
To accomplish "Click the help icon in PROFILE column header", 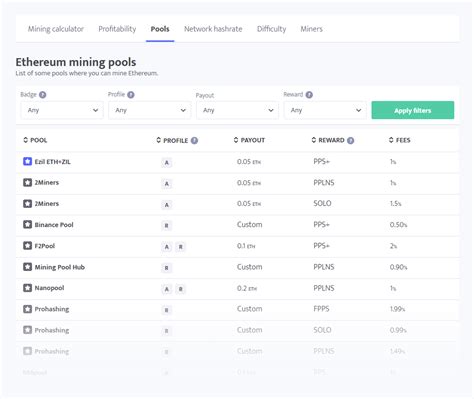I will pos(194,140).
